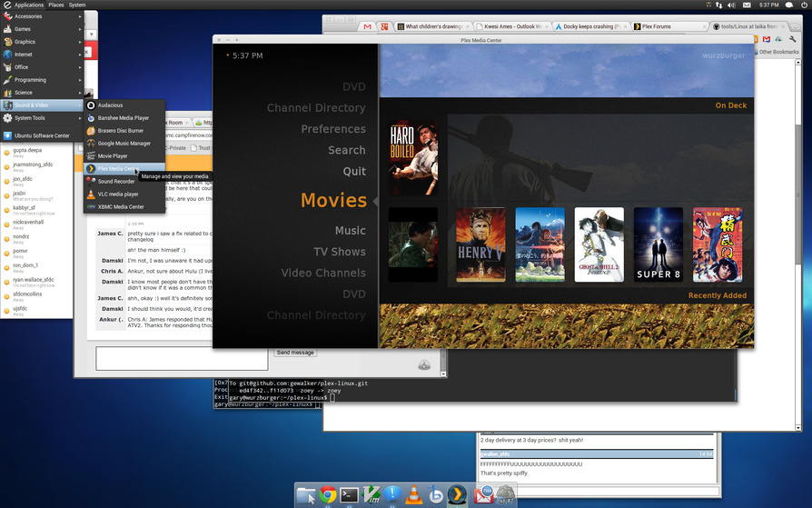812x508 pixels.
Task: Select contact gupta.deepa in buddy list
Action: click(27, 150)
